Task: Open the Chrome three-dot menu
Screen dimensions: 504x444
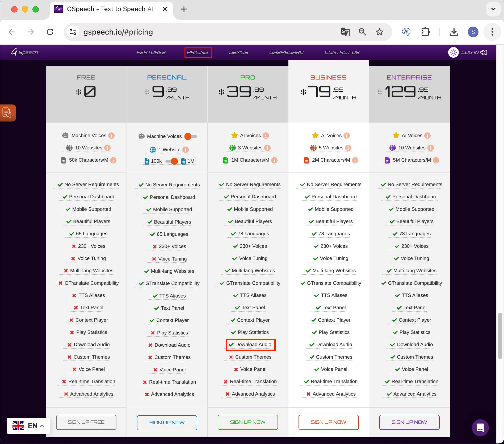Action: pyautogui.click(x=492, y=32)
